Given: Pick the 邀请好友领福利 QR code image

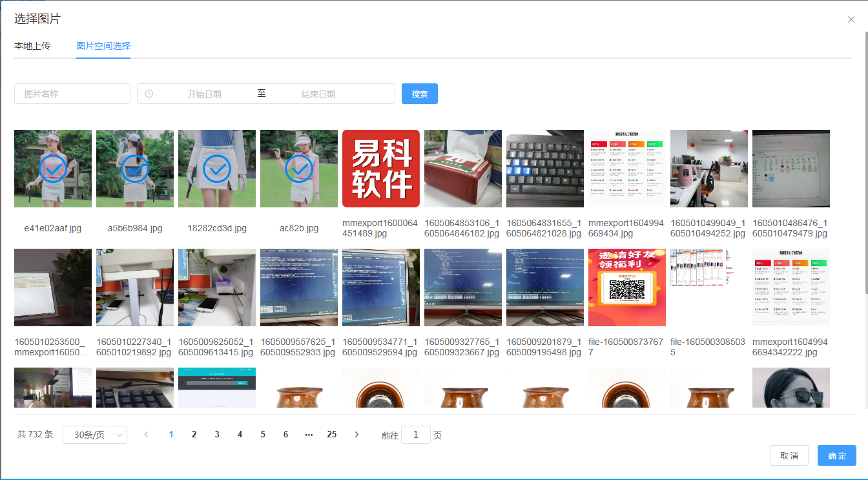Looking at the screenshot, I should (x=626, y=287).
